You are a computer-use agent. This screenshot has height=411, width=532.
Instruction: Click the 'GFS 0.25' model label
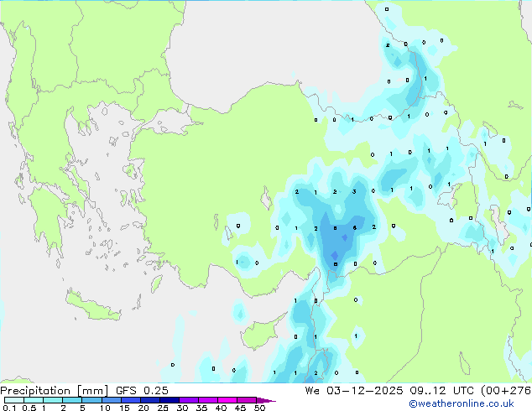pos(142,391)
